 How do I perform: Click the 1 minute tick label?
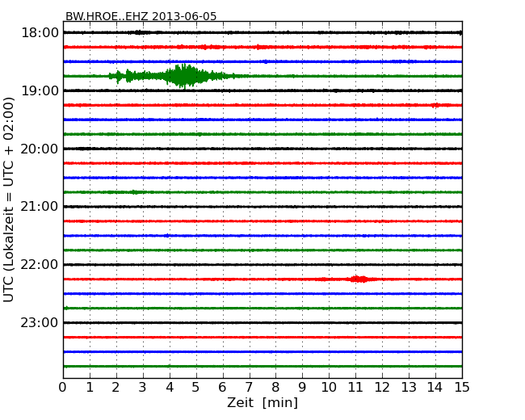coord(90,388)
